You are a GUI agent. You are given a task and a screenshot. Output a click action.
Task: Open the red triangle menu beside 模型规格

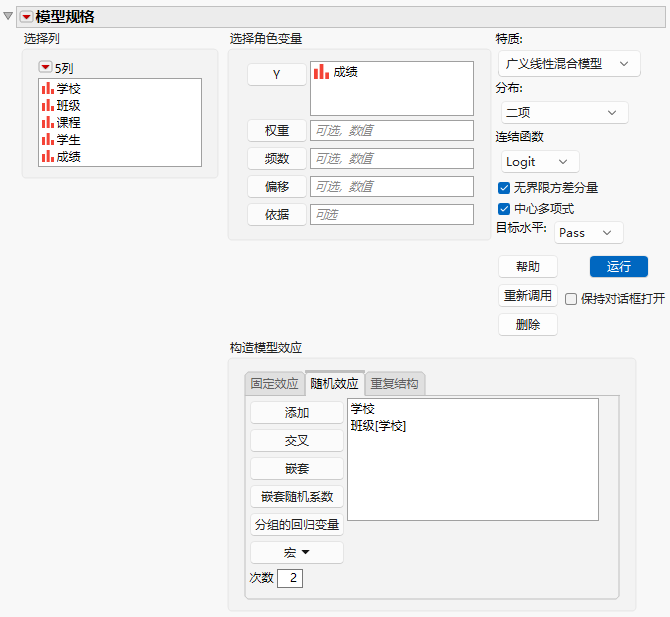coord(26,17)
